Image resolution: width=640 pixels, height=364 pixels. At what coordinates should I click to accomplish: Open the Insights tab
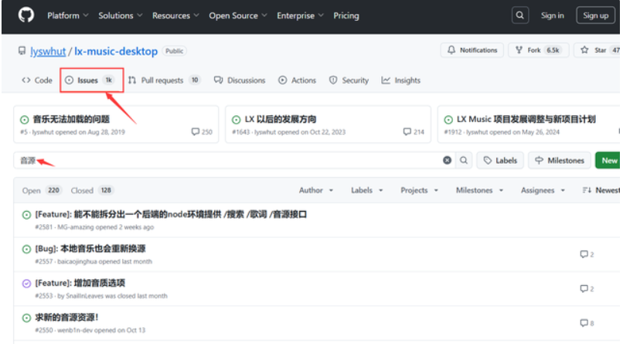(x=401, y=80)
